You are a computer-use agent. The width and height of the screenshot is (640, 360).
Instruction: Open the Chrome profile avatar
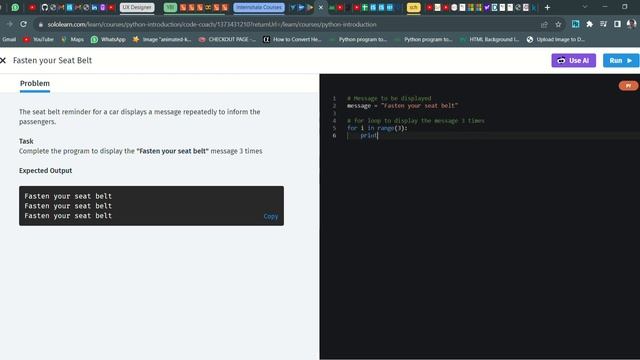(x=631, y=24)
